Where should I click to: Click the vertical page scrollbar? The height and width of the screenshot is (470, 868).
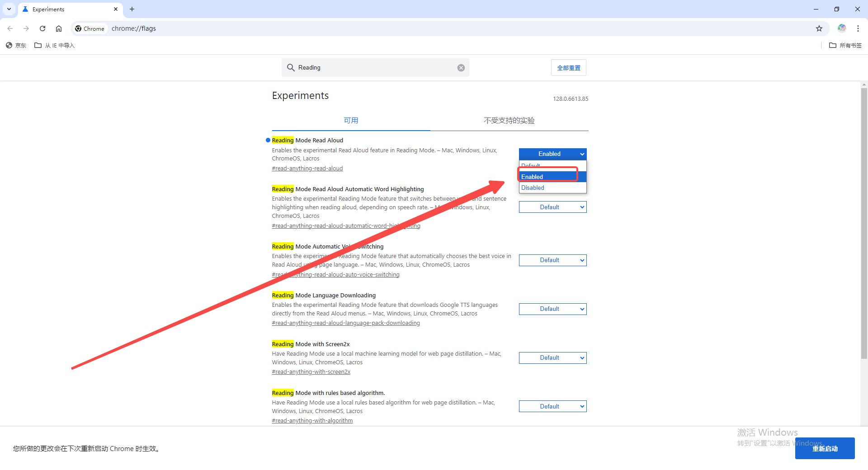tap(864, 224)
